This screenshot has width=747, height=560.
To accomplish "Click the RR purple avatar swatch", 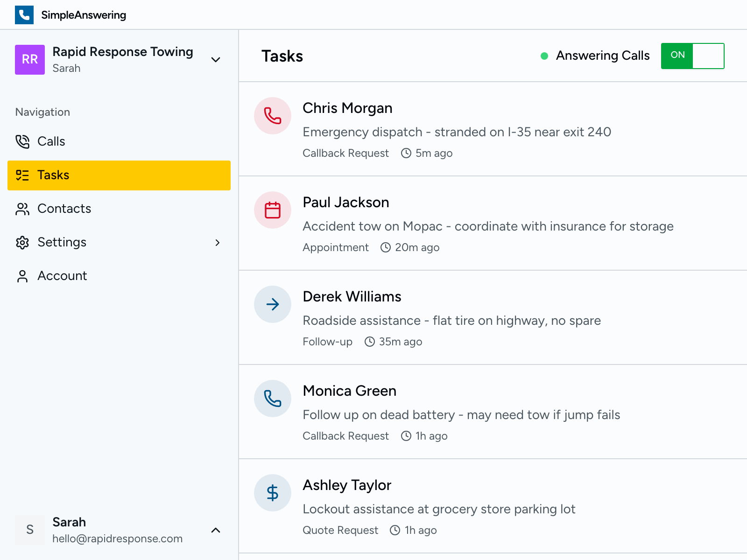I will 30,60.
